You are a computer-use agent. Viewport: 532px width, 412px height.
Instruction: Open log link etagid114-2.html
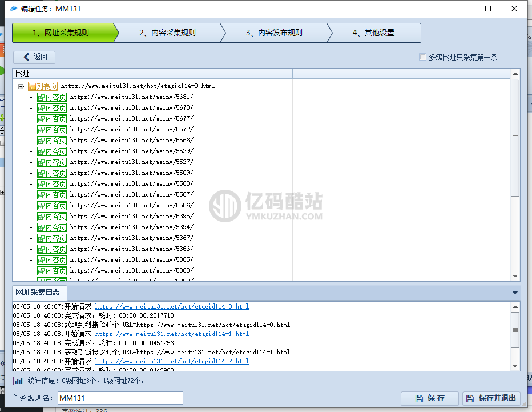(172, 361)
